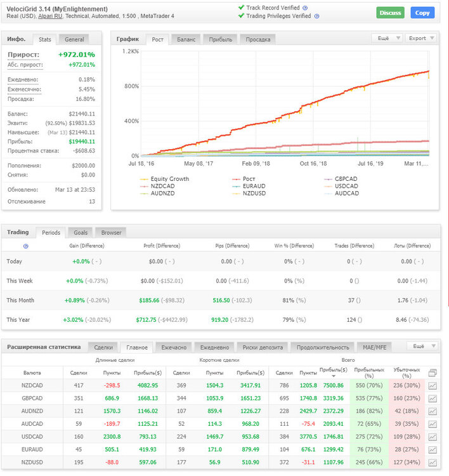Open chart icon for AUDNZD row
This screenshot has height=476, width=449.
pos(433,411)
